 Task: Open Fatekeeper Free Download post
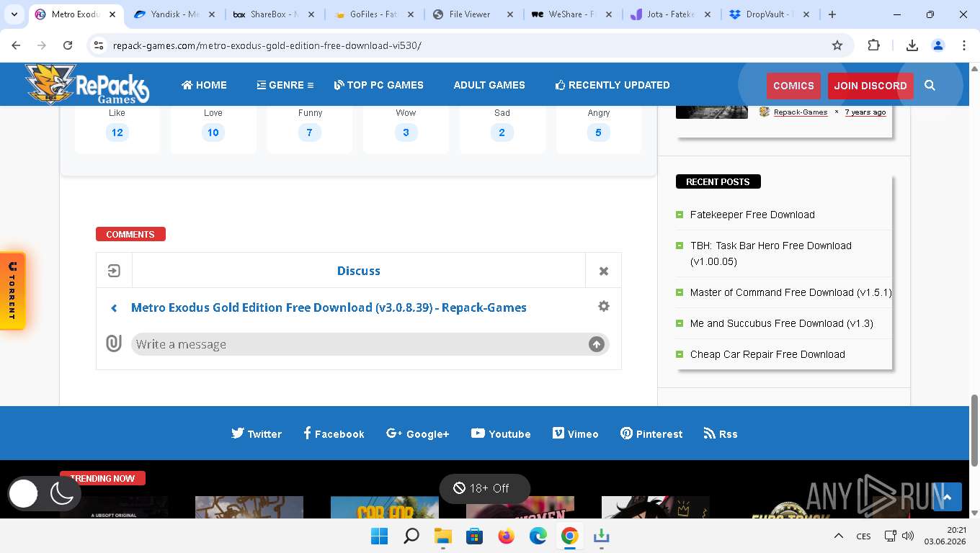point(752,215)
